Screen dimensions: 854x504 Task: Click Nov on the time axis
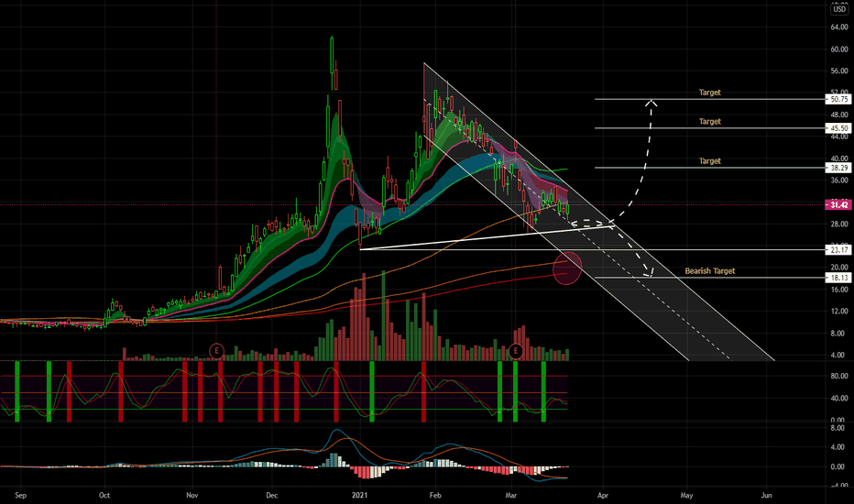click(x=192, y=495)
